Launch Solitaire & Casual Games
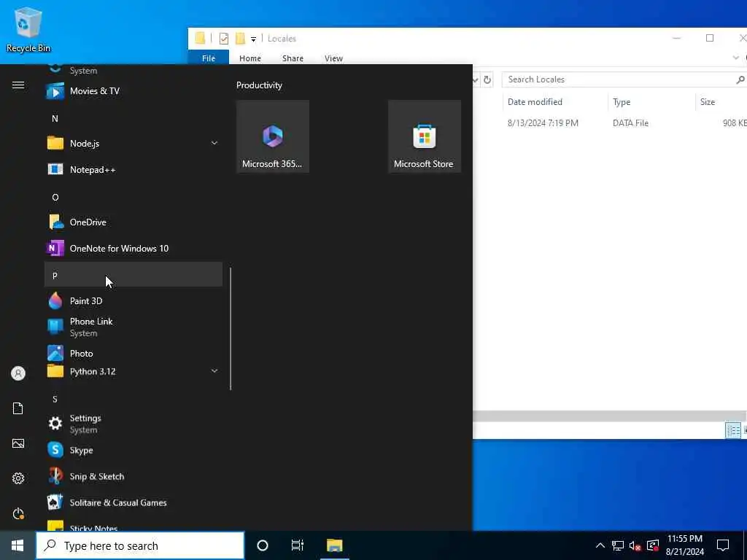This screenshot has height=560, width=747. 133,502
